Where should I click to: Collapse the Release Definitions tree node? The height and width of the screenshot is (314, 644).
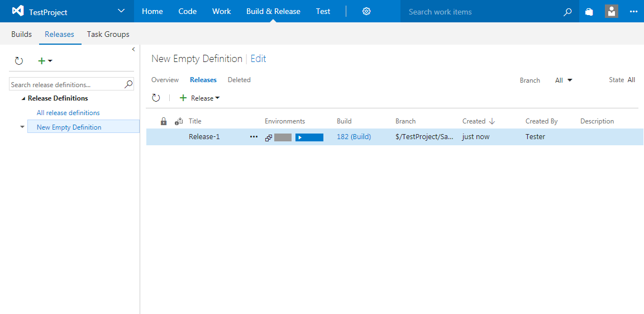point(23,98)
